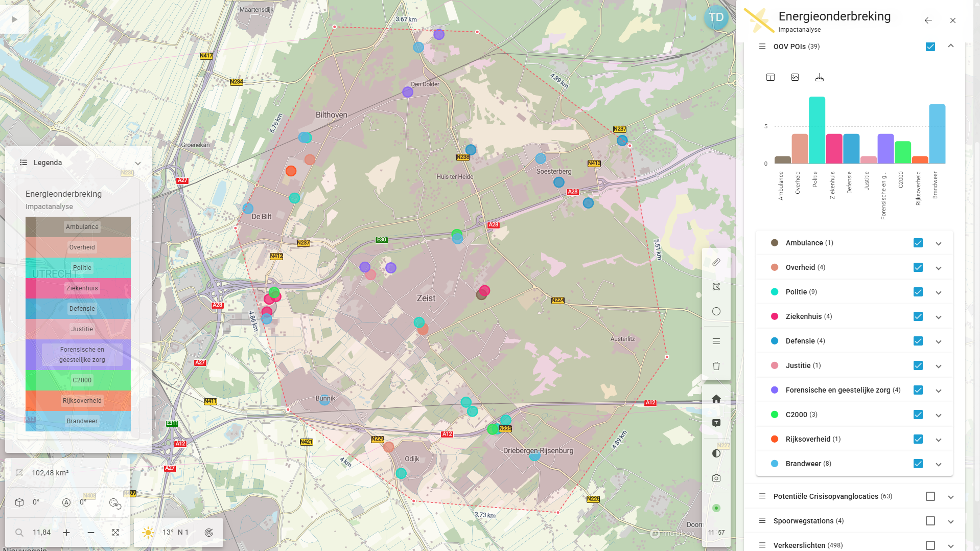The height and width of the screenshot is (551, 980).
Task: Fit map to full extent
Action: [115, 533]
